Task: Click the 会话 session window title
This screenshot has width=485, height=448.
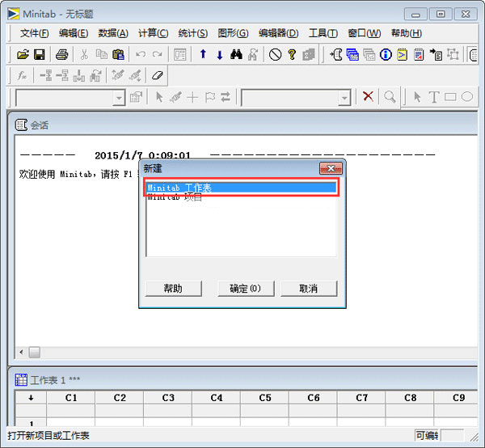Action: (39, 125)
